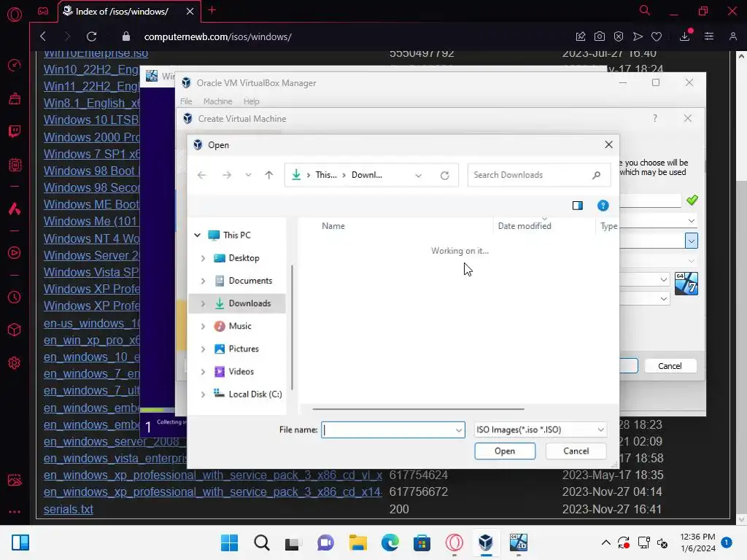Click the Open button in file dialog

point(505,451)
